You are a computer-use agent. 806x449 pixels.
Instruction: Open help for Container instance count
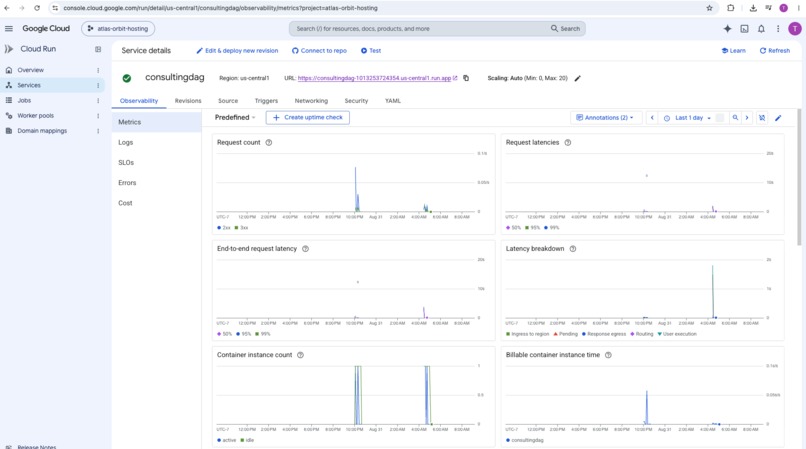pyautogui.click(x=300, y=355)
